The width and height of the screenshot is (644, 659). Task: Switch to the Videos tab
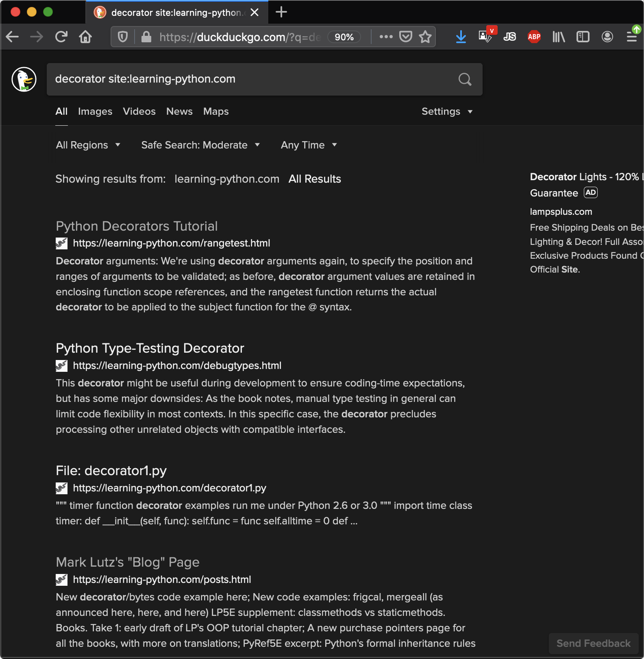[139, 111]
